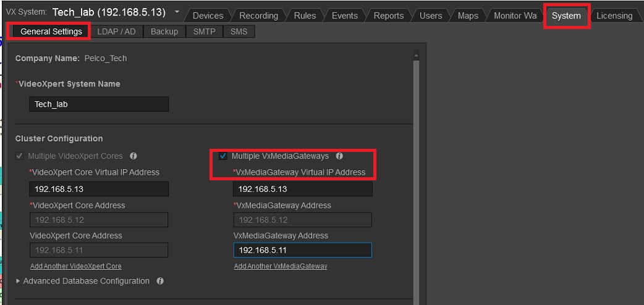Viewport: 644px width, 305px height.
Task: Expand Advanced Database Configuration section
Action: coord(18,281)
